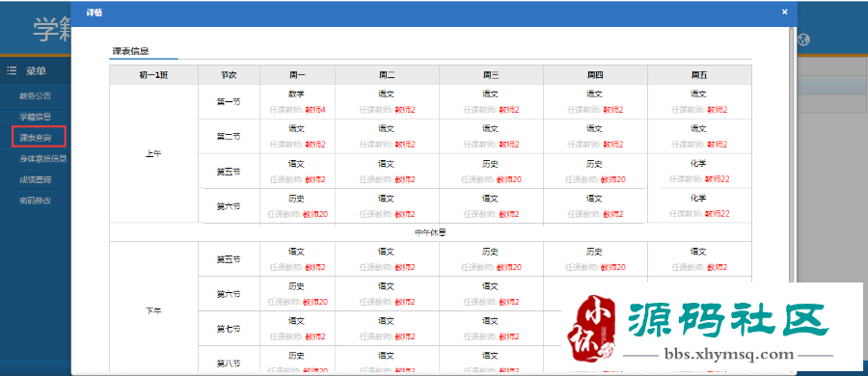Viewport: 868px width, 376px height.
Task: Click the 周五 column header
Action: click(699, 75)
